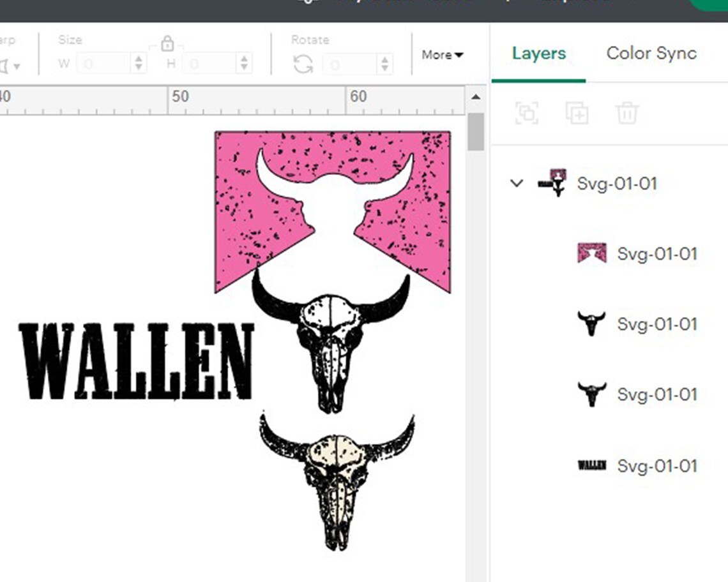Select the second skull Svg-01-01 layer

(656, 394)
